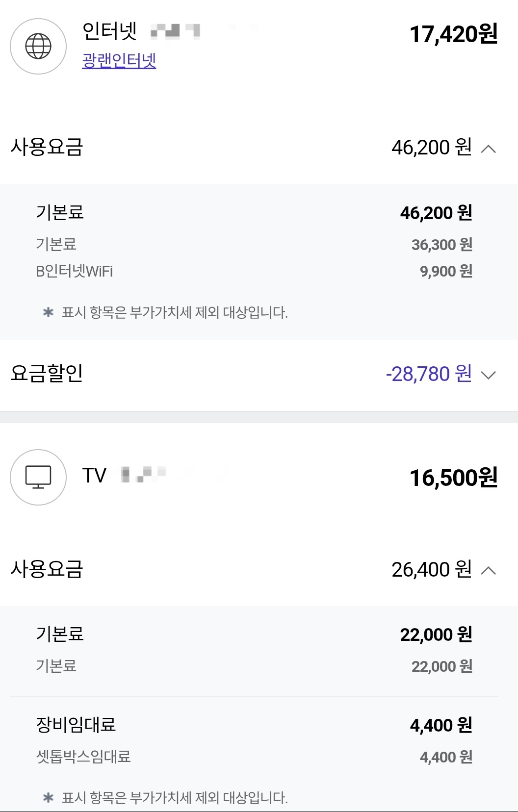518x812 pixels.
Task: Click the TV monitor icon
Action: [38, 477]
